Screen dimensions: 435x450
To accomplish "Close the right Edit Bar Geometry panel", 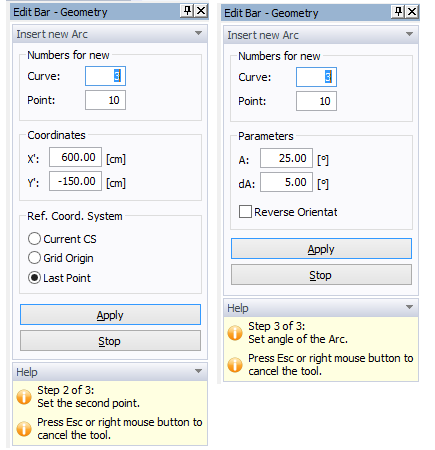I will coord(412,12).
